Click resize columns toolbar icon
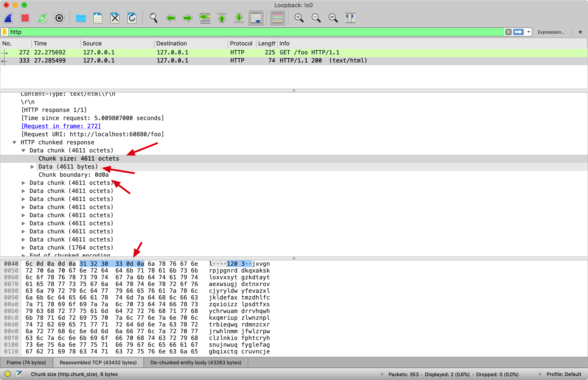This screenshot has height=380, width=588. pos(350,18)
